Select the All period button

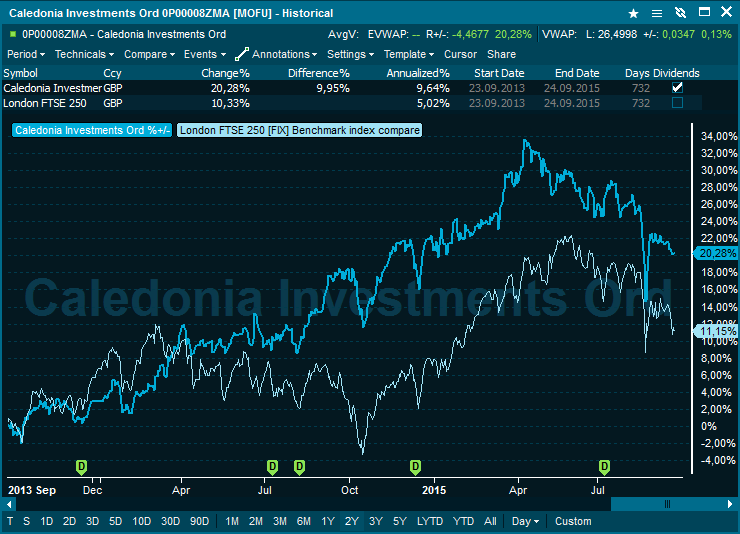pyautogui.click(x=490, y=521)
